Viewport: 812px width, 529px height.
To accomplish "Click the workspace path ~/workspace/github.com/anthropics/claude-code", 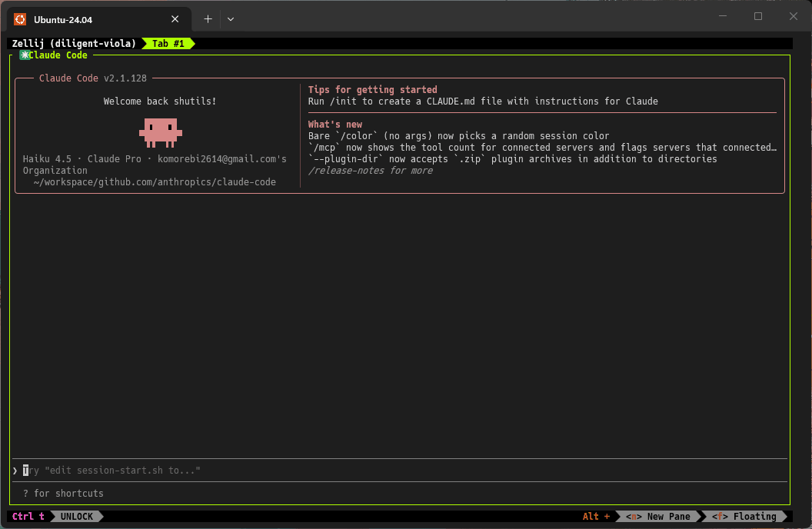I will [x=155, y=182].
